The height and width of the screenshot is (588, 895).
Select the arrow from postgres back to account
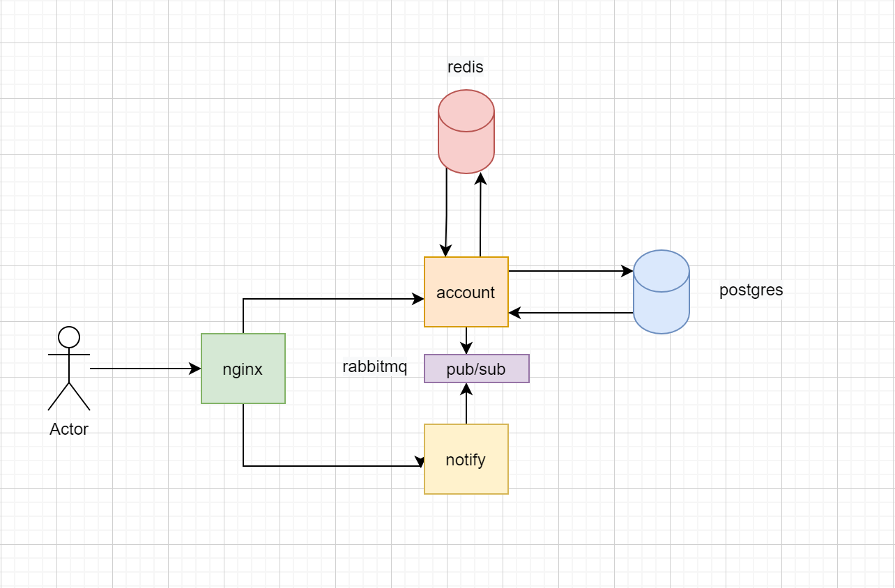[x=571, y=313]
